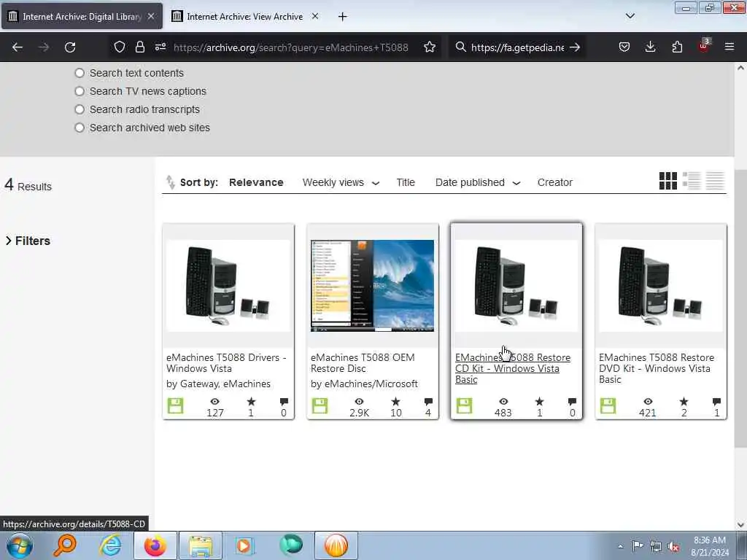Click the uBlock extension icon with badge
This screenshot has width=747, height=560.
[704, 46]
